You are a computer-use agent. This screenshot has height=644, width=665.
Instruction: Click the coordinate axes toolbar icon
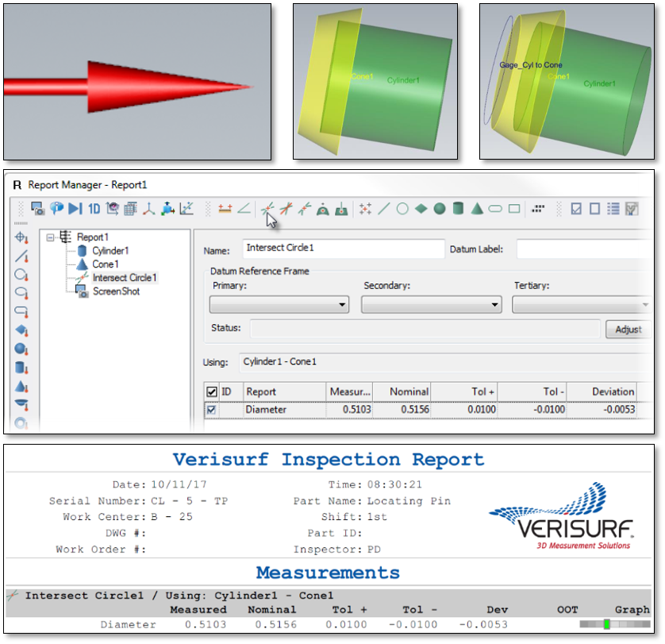tap(149, 209)
